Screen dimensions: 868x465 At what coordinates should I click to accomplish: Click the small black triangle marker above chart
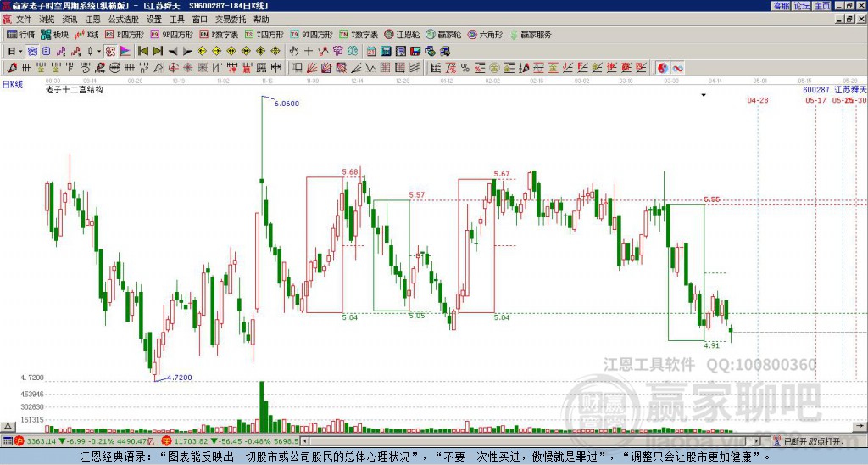point(704,95)
